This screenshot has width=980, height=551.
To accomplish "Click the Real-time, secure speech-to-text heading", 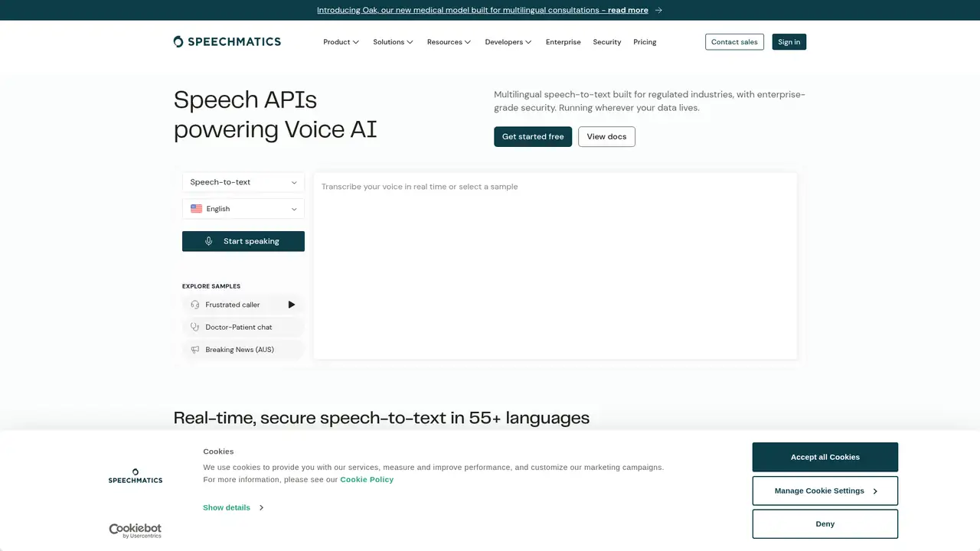I will click(381, 418).
